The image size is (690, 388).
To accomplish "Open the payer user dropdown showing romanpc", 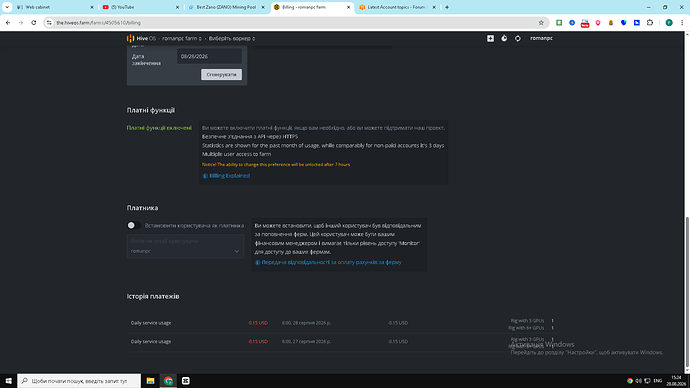I will (x=185, y=246).
